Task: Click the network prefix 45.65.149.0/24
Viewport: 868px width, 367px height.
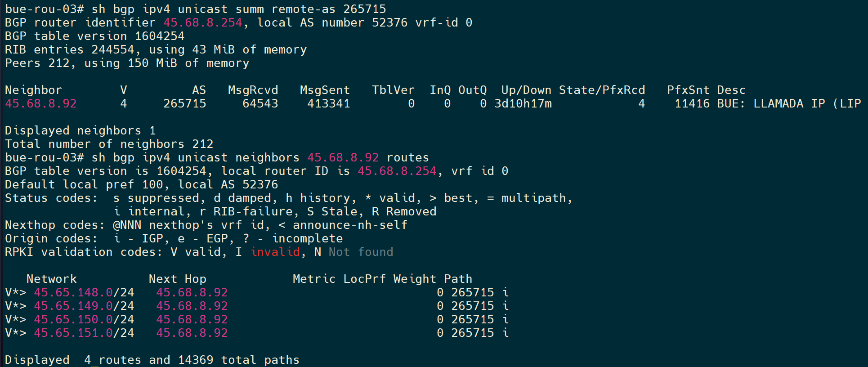Action: [84, 306]
